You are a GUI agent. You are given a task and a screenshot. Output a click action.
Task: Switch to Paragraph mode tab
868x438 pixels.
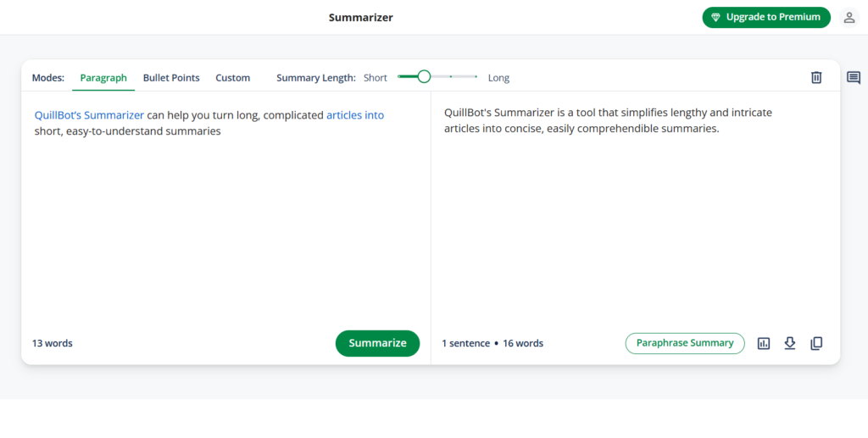pyautogui.click(x=103, y=78)
